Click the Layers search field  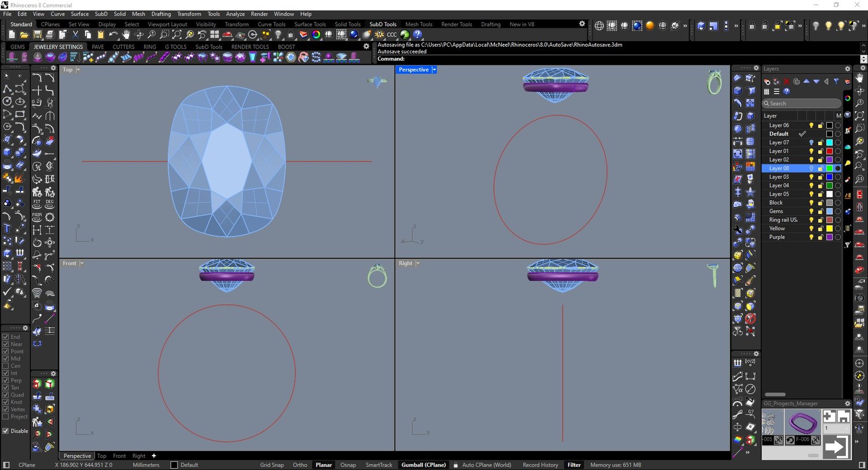coord(801,104)
